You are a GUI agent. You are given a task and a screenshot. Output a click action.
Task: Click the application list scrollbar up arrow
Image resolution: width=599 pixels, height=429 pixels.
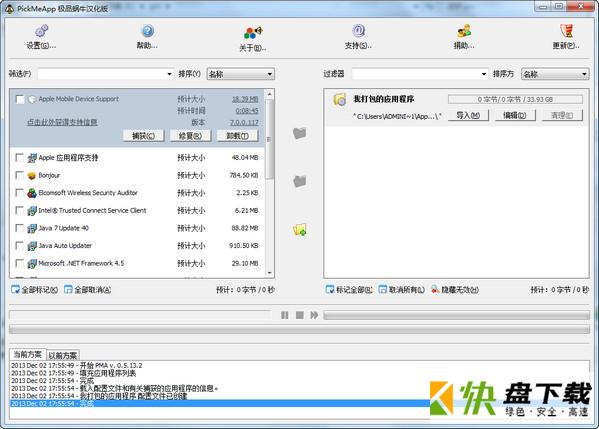point(270,94)
